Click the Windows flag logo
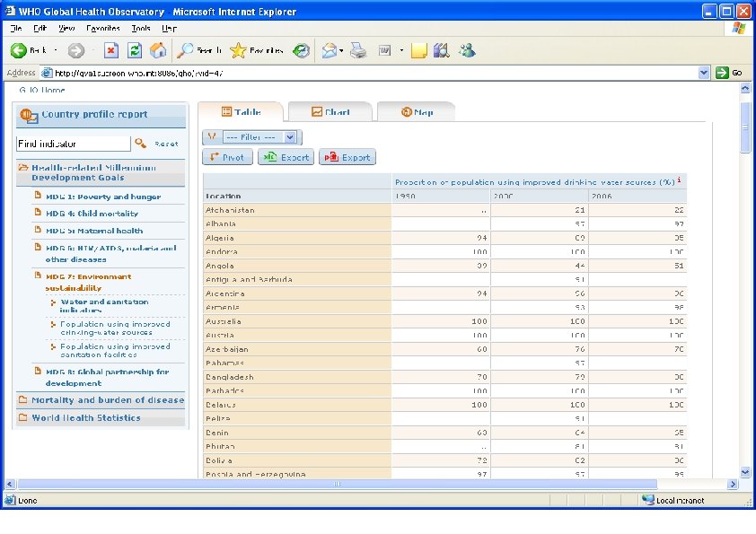Screen dimensions: 756x534 [x=738, y=28]
